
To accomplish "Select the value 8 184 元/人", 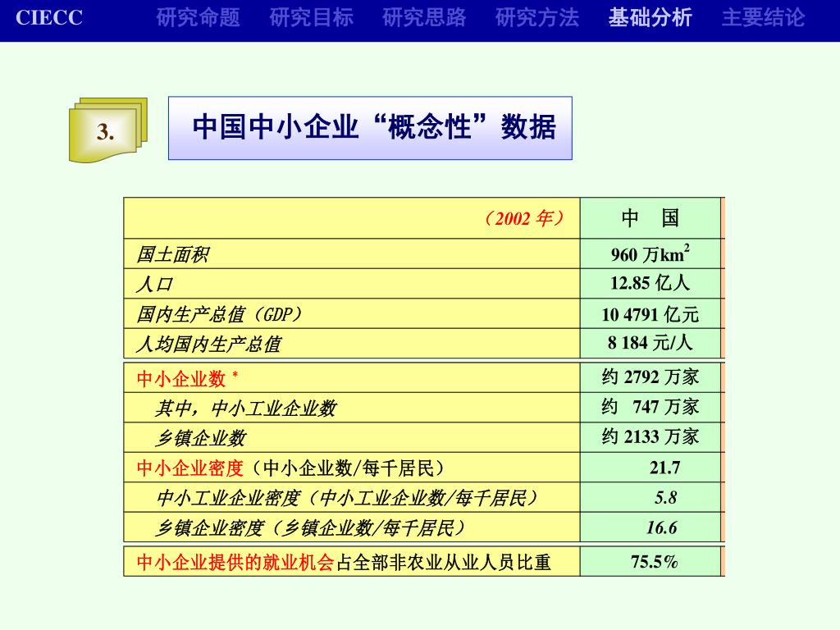I will click(x=650, y=343).
